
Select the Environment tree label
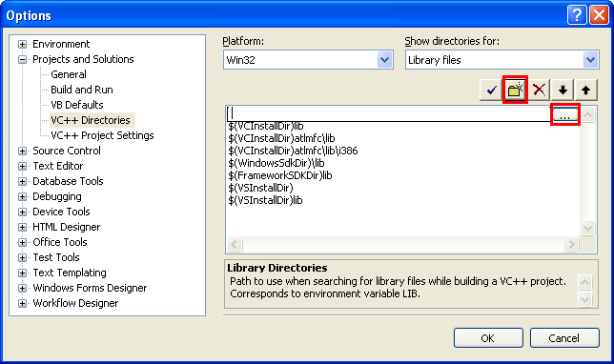click(x=61, y=44)
